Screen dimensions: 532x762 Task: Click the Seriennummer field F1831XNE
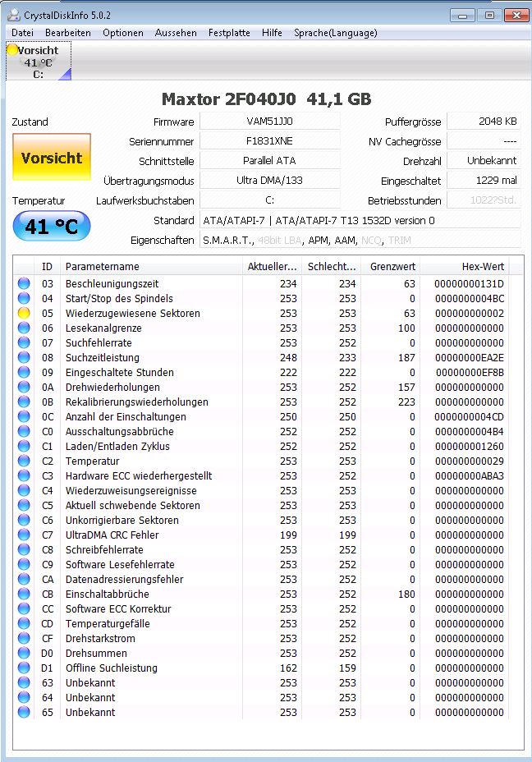click(269, 141)
